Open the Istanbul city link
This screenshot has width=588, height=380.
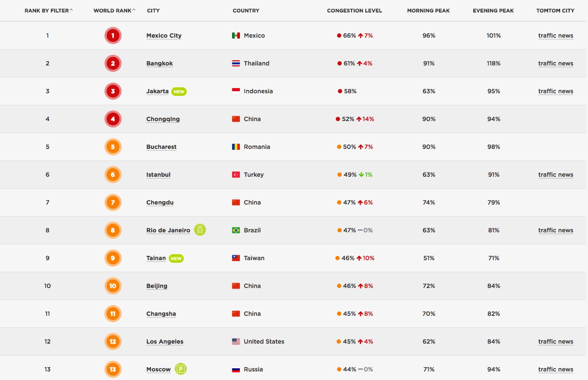click(x=158, y=175)
